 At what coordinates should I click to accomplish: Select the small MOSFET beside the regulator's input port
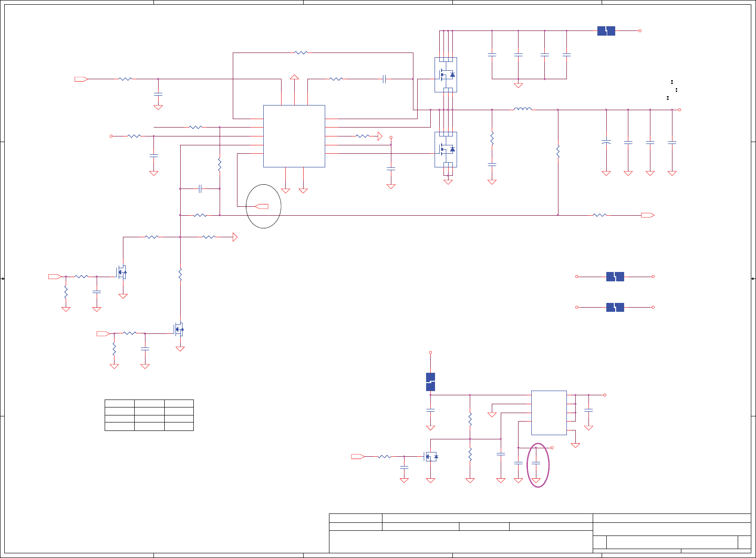431,456
